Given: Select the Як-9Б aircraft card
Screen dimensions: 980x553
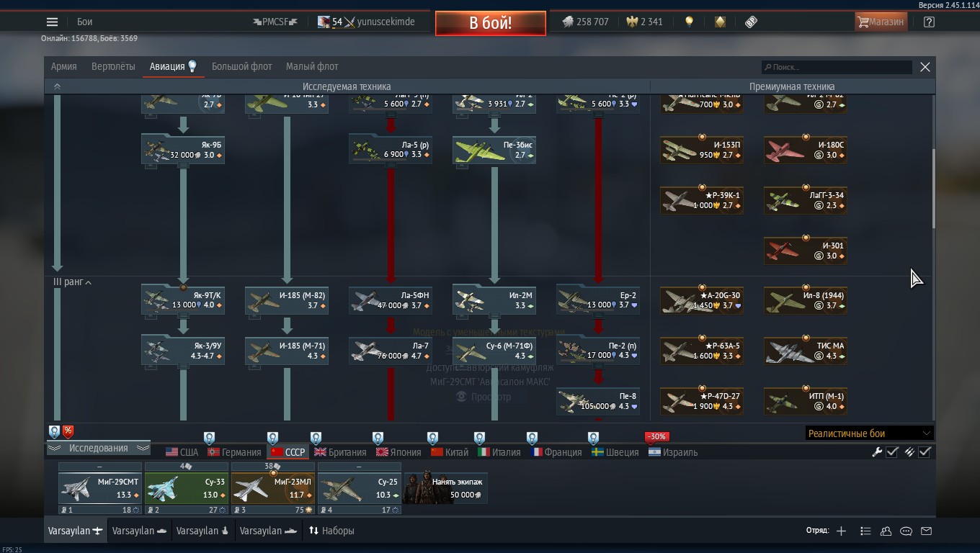Looking at the screenshot, I should coord(183,150).
